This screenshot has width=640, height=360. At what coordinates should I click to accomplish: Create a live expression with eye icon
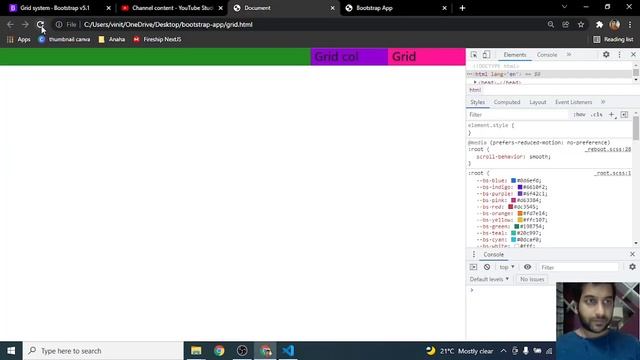pyautogui.click(x=527, y=267)
